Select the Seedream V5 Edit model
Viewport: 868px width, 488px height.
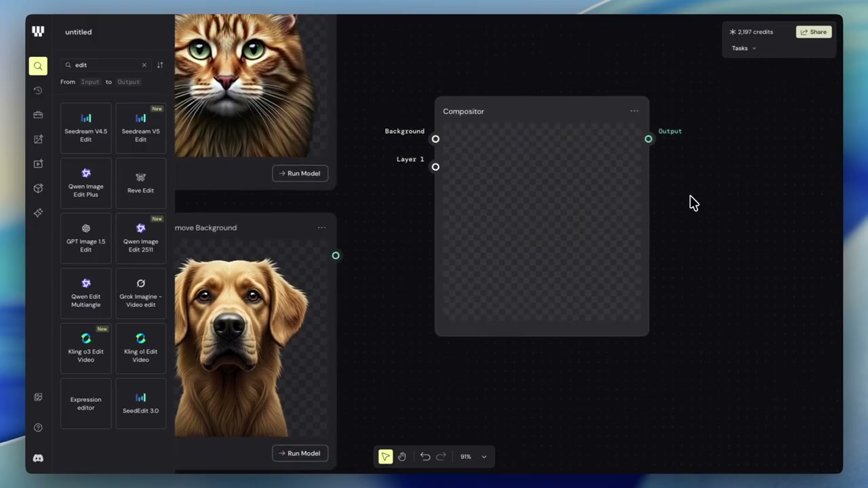[140, 127]
